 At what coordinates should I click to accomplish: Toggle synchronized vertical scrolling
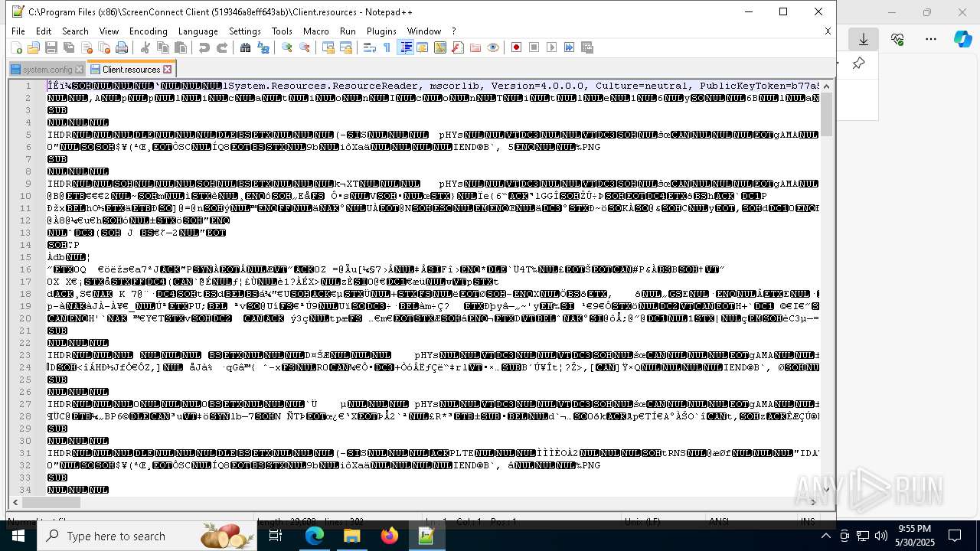point(328,47)
